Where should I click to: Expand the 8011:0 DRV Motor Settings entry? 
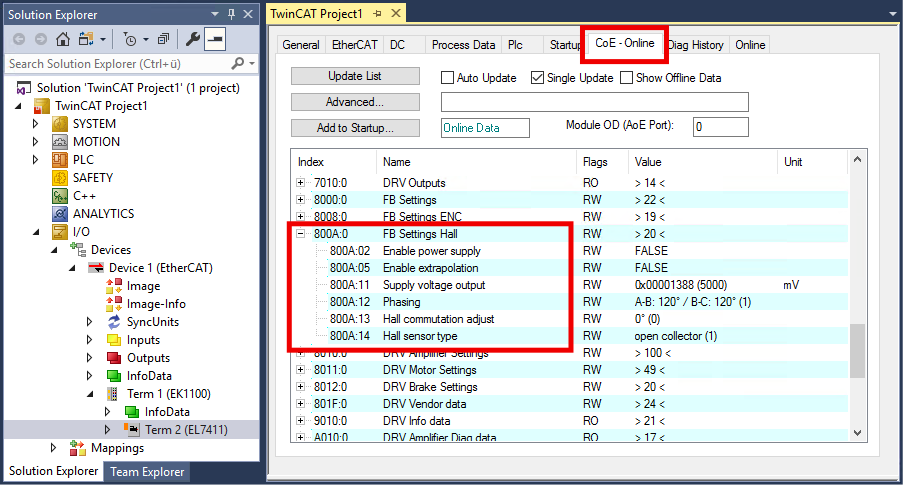click(301, 370)
